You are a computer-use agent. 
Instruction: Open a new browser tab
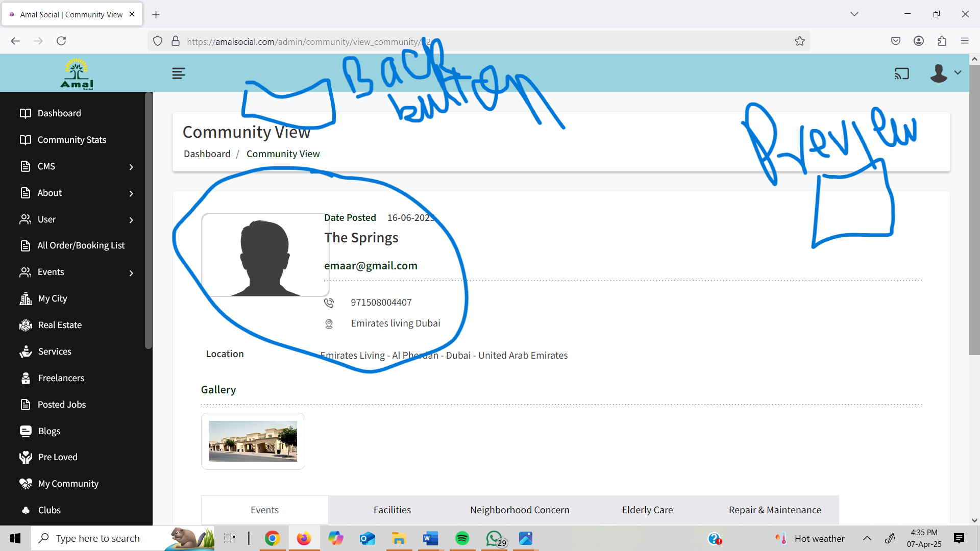point(156,14)
